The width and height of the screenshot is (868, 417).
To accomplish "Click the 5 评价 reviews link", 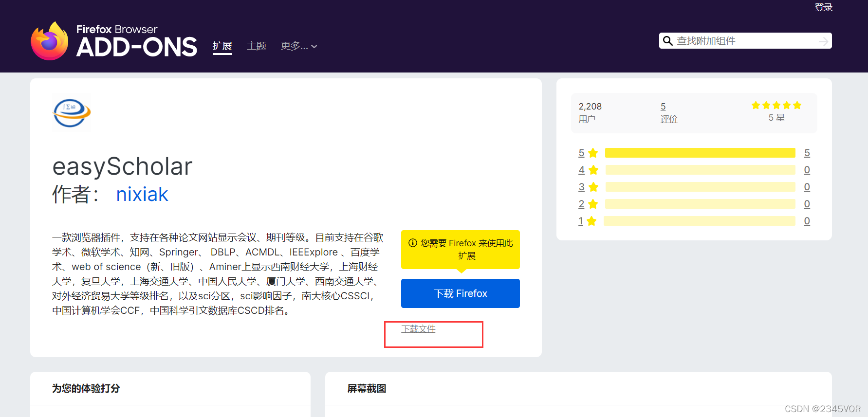I will (669, 112).
